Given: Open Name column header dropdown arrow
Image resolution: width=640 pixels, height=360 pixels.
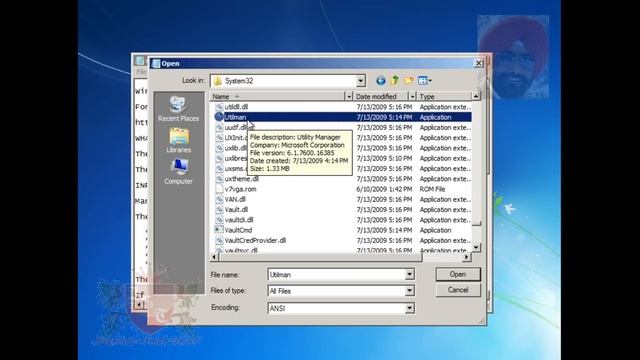Looking at the screenshot, I should (349, 96).
